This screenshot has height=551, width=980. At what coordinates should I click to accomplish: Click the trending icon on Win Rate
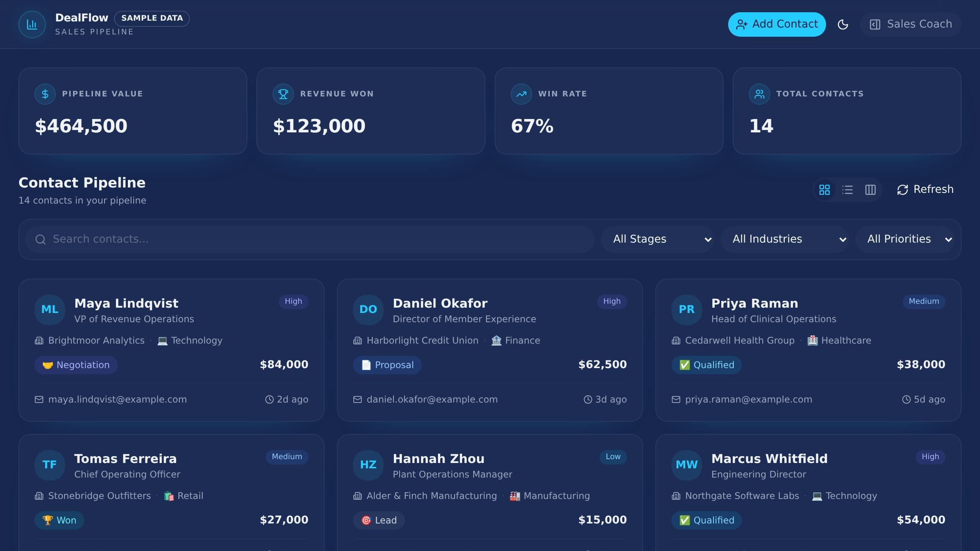coord(521,94)
